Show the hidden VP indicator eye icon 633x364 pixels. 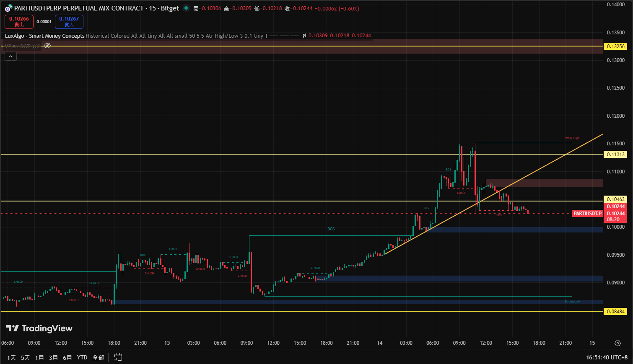pyautogui.click(x=47, y=46)
